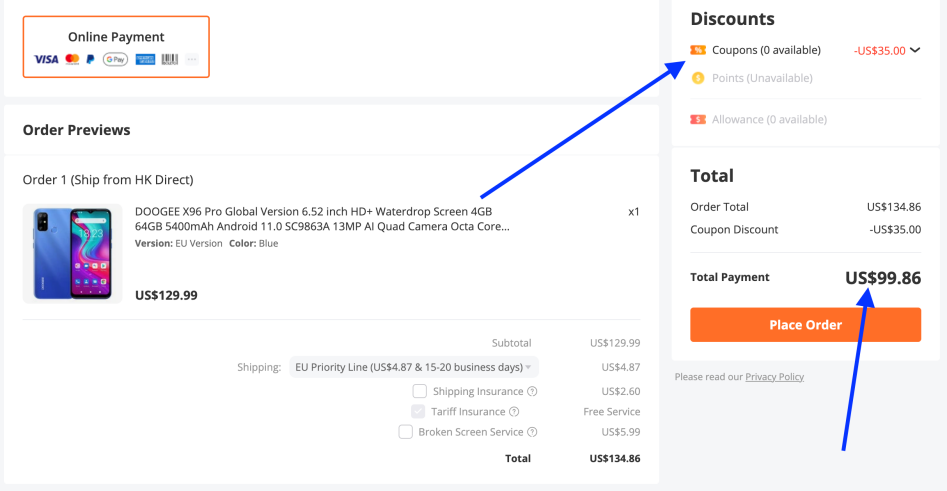This screenshot has width=947, height=491.
Task: Click the Free Service tariff text
Action: 612,412
